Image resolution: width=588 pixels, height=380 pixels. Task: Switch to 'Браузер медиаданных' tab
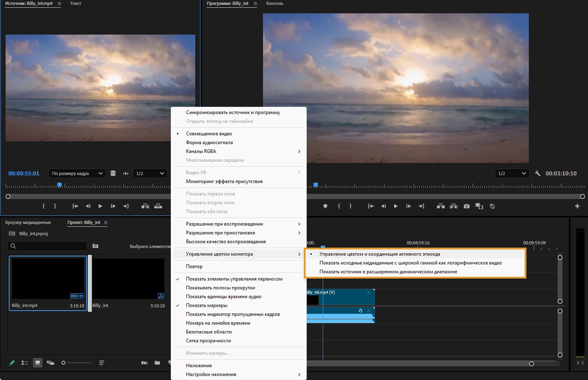pyautogui.click(x=28, y=222)
